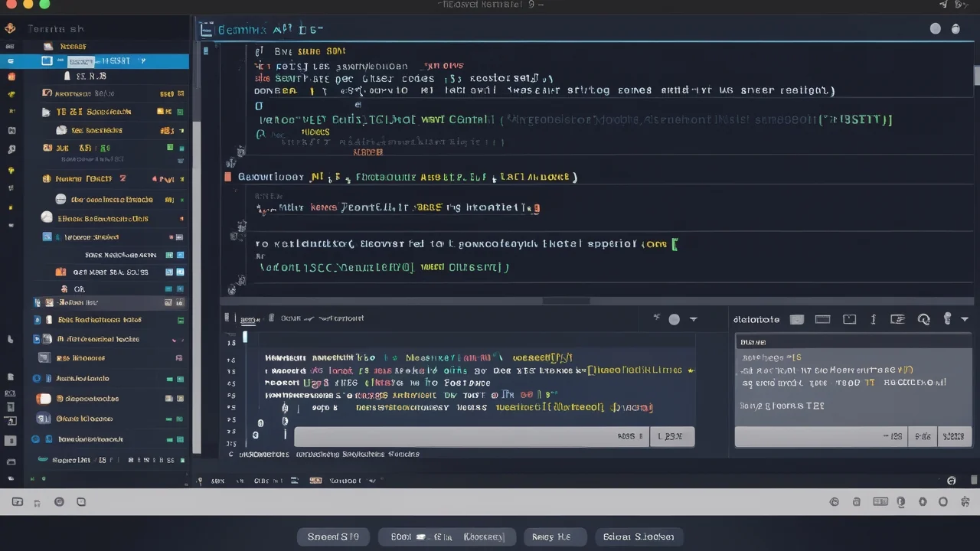Click the location pin icon in the status bar
Image resolution: width=980 pixels, height=551 pixels.
click(x=200, y=481)
